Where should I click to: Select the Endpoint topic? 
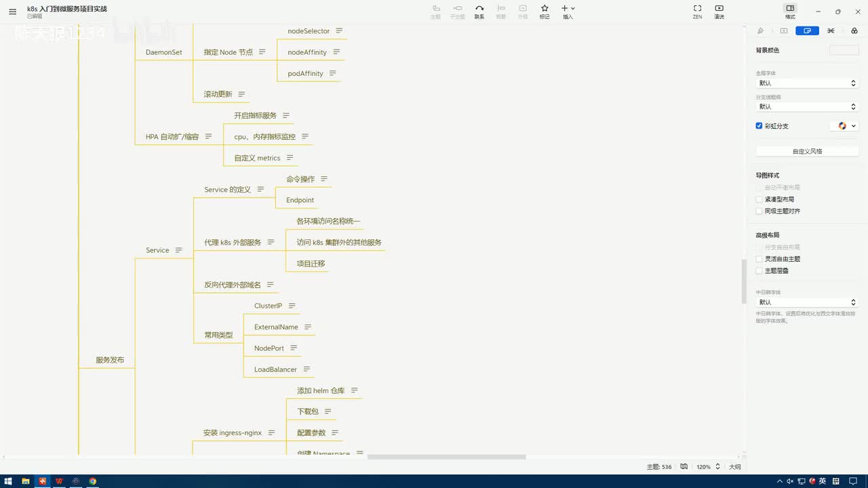(300, 200)
